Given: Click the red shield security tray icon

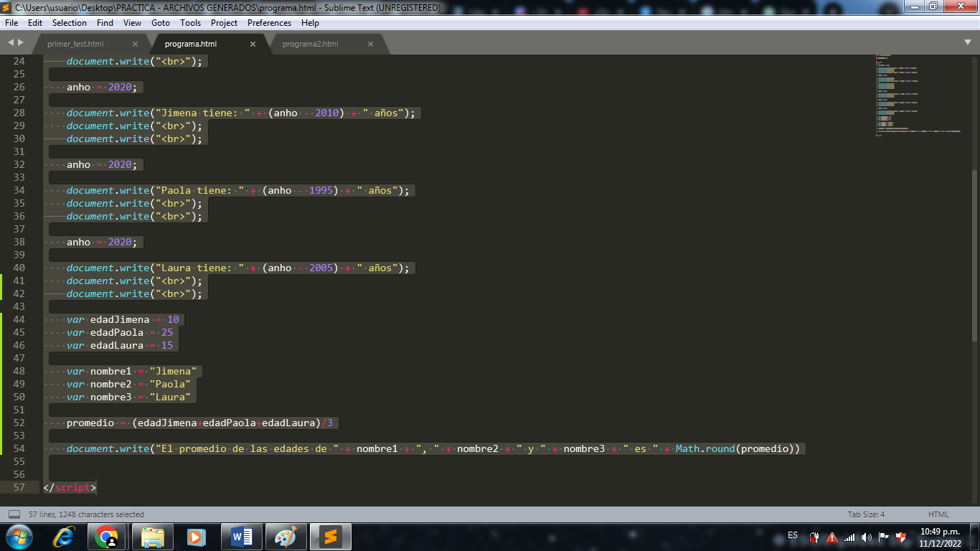Looking at the screenshot, I should pos(901,537).
